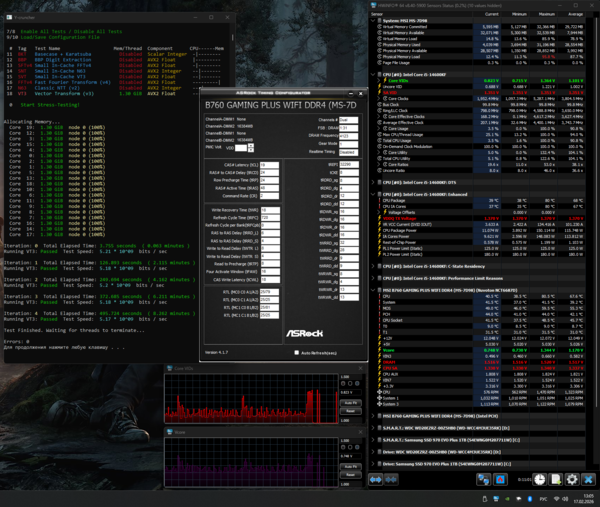Expand the S.M.A.R.T. Samsung SSD 970 EVO Plus group
600x507 pixels.
point(373,440)
